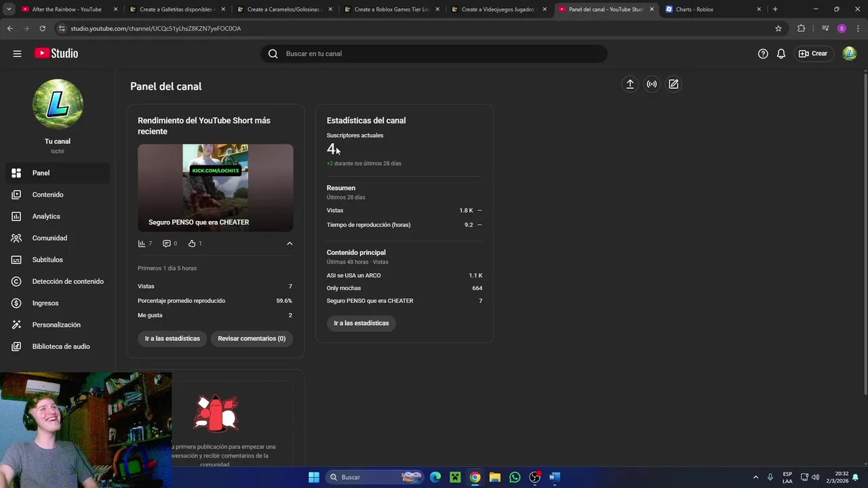This screenshot has height=488, width=868.
Task: Open the browser tab search dropdown
Action: click(x=8, y=9)
